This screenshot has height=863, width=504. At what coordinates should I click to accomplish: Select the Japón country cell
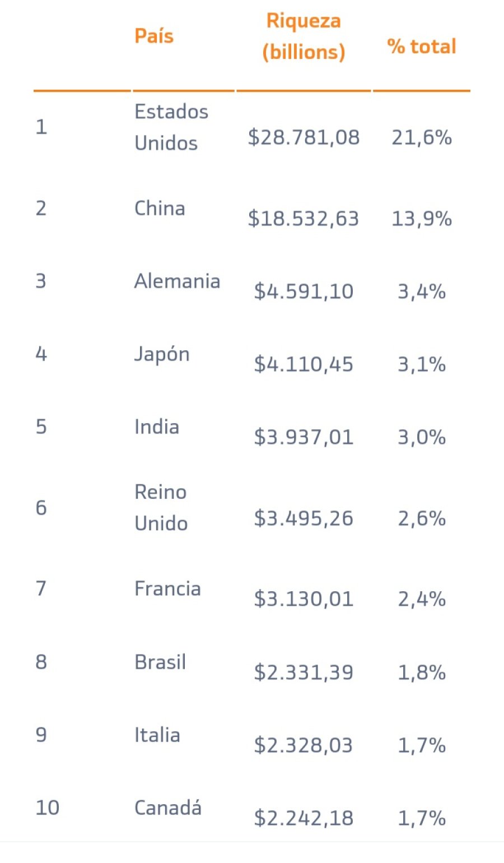tap(162, 354)
